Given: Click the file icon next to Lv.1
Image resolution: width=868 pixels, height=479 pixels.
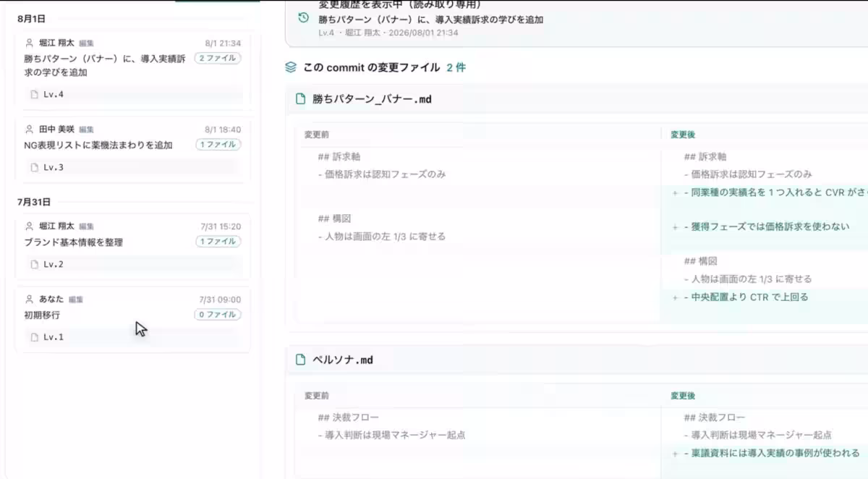Looking at the screenshot, I should click(x=34, y=337).
